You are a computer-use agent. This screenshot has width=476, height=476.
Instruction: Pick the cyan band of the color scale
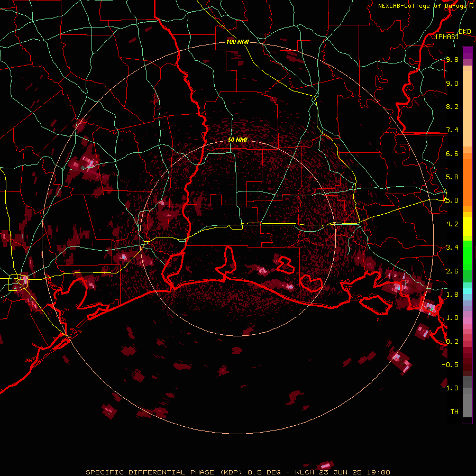click(467, 291)
